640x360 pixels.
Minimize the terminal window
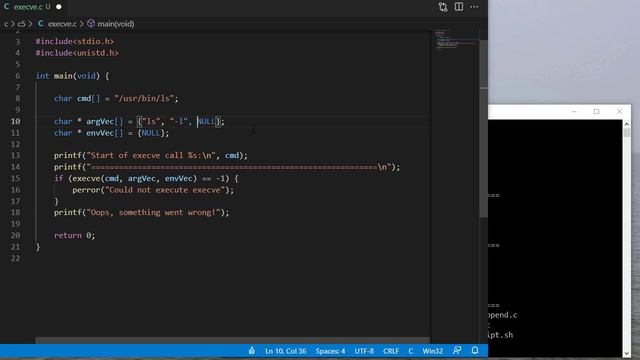click(x=573, y=111)
